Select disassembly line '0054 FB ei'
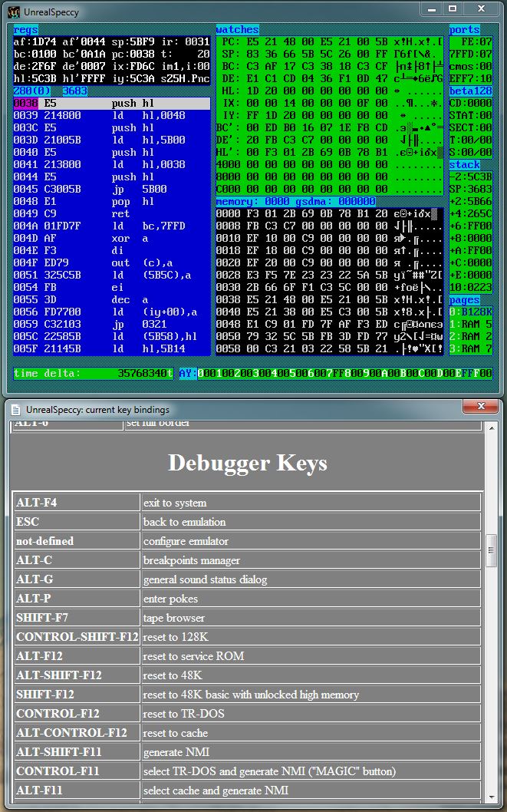 click(112, 287)
